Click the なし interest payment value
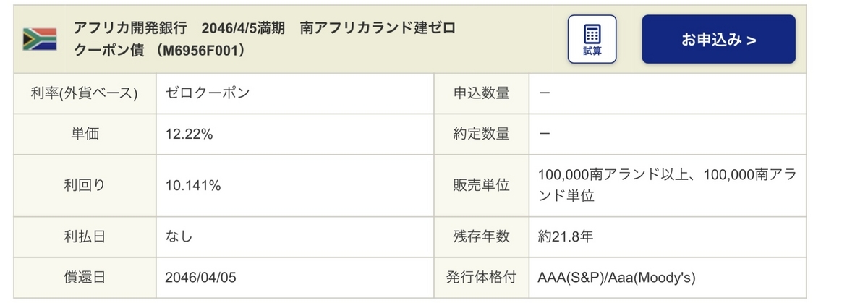This screenshot has height=303, width=868. [x=179, y=236]
